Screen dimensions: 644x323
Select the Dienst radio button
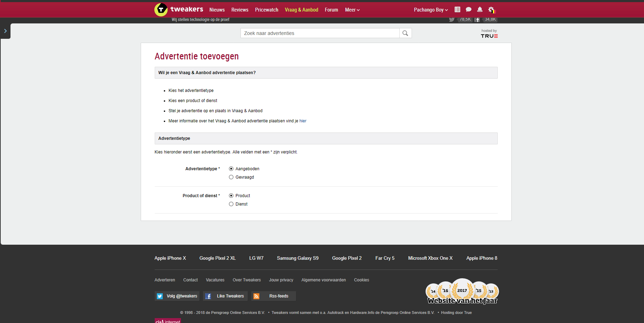point(231,204)
